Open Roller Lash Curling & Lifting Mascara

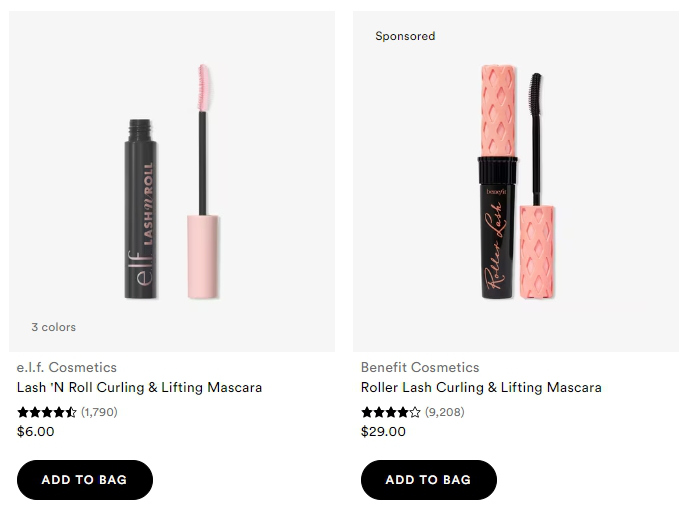point(481,387)
